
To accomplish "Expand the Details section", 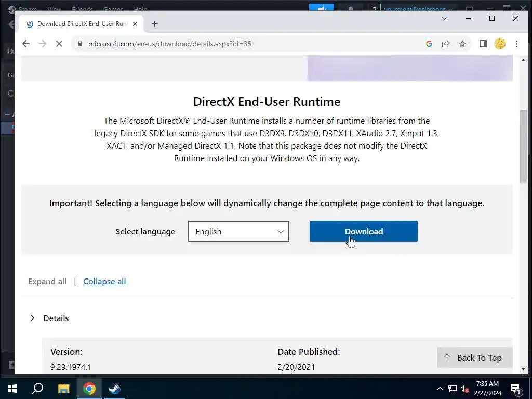I will pyautogui.click(x=49, y=318).
